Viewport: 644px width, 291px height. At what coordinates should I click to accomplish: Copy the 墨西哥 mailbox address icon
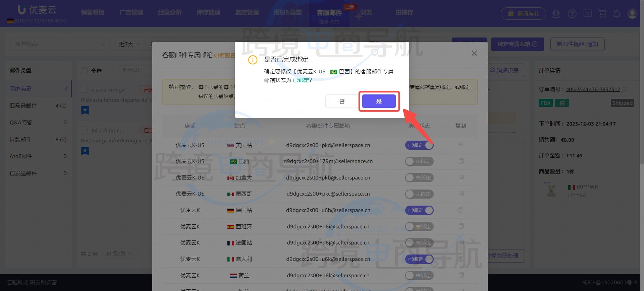tap(461, 194)
